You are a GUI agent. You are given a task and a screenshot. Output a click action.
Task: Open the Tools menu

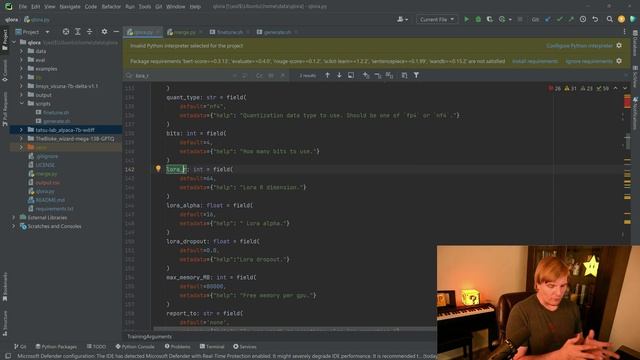pyautogui.click(x=144, y=7)
